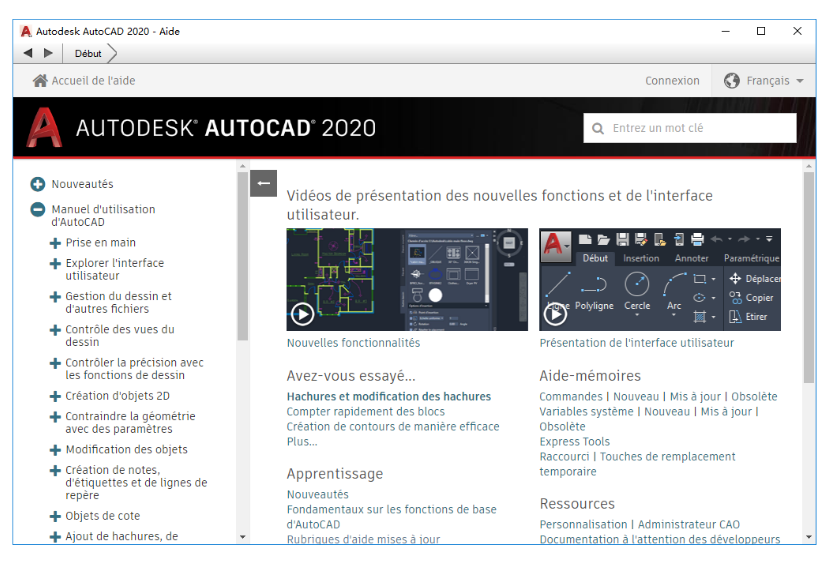Open Présentation de l'interface utilisateur link
This screenshot has width=830, height=562.
pos(636,343)
